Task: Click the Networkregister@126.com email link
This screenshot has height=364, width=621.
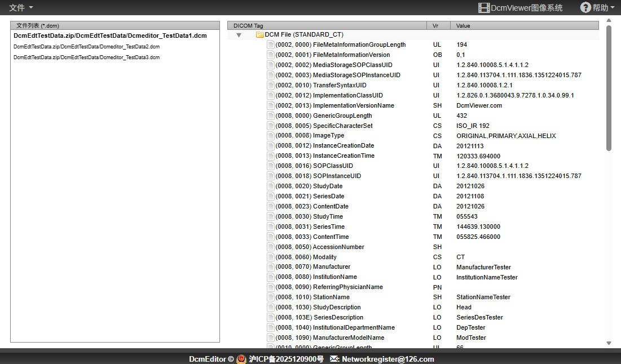Action: tap(387, 359)
